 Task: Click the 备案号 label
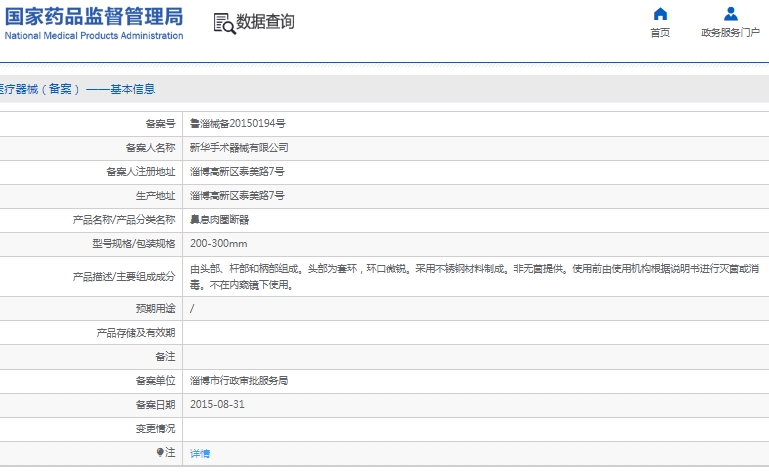pos(160,124)
